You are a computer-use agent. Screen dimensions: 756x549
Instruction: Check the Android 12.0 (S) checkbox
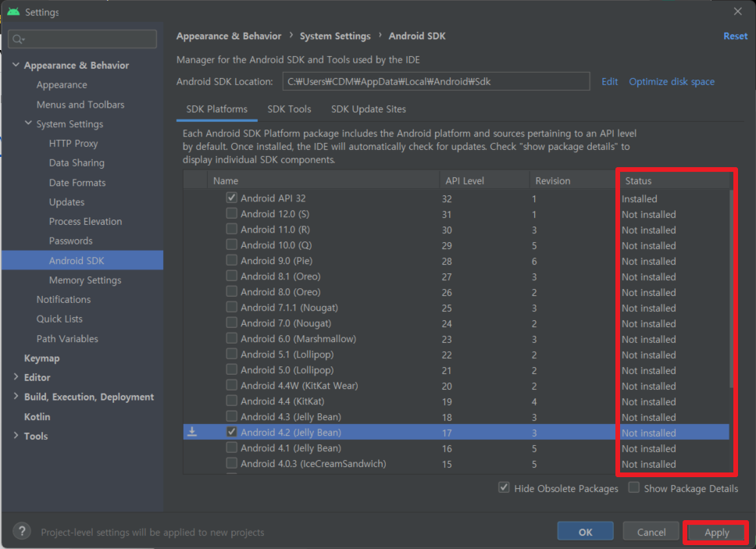[x=231, y=213]
